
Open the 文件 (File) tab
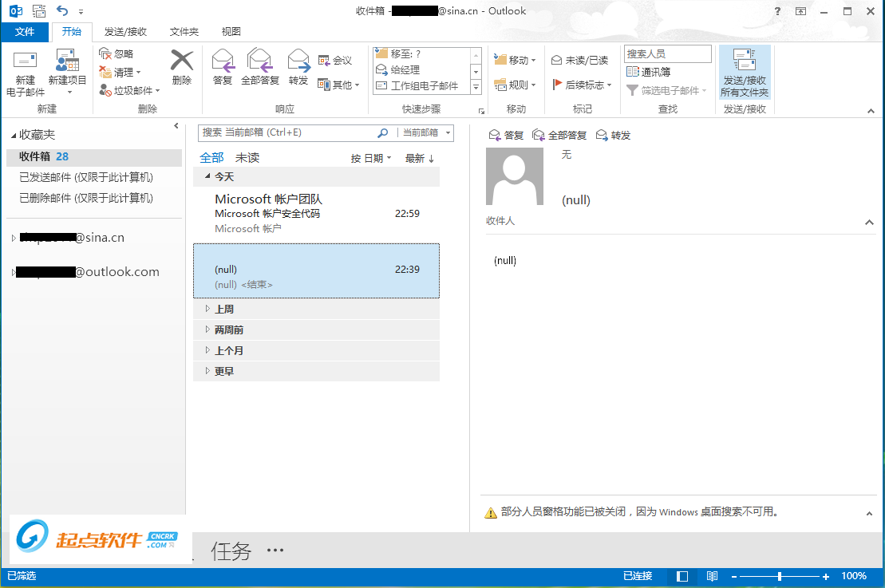coord(24,32)
